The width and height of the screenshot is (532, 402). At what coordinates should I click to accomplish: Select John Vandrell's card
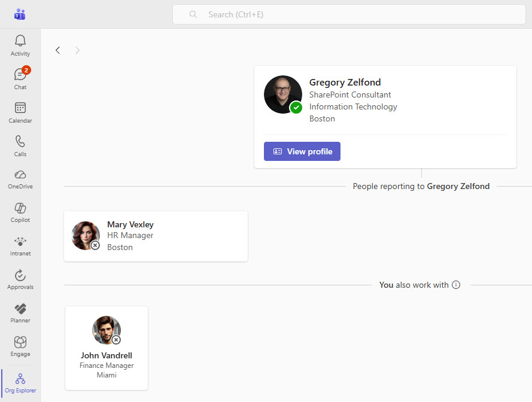click(x=107, y=348)
